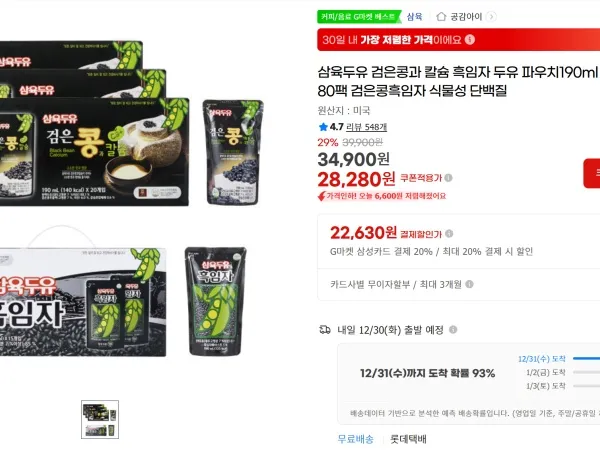600x450 pixels.
Task: Click the 무료배송 free shipping label
Action: [x=355, y=439]
